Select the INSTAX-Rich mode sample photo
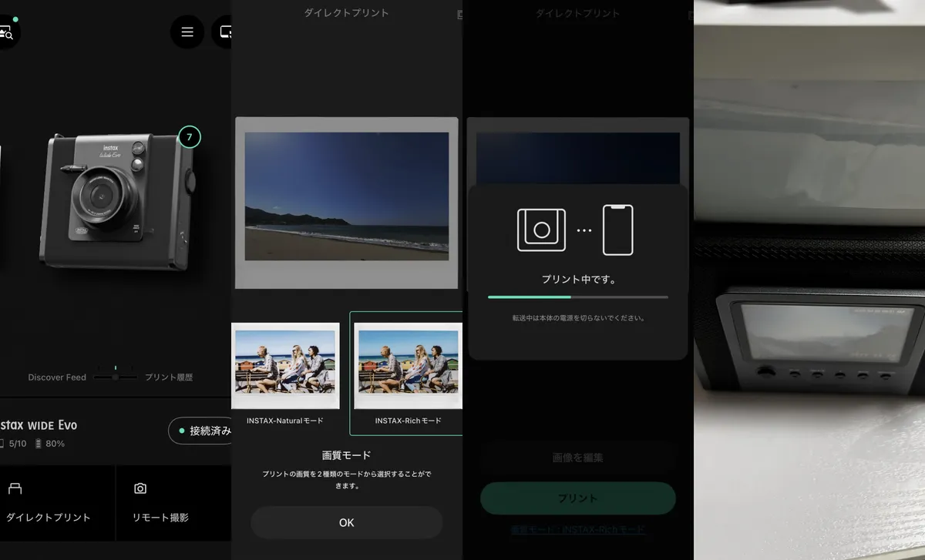This screenshot has width=925, height=560. (x=409, y=365)
